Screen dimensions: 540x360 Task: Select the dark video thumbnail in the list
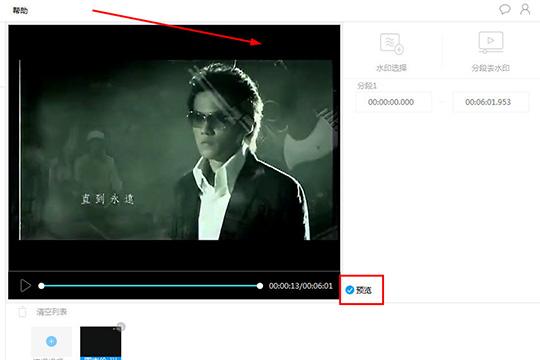pyautogui.click(x=101, y=343)
